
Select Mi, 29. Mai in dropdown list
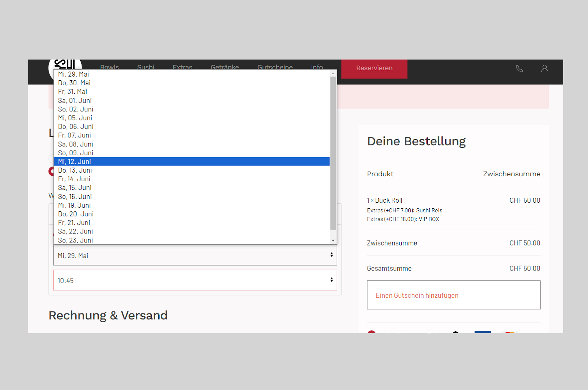(192, 74)
